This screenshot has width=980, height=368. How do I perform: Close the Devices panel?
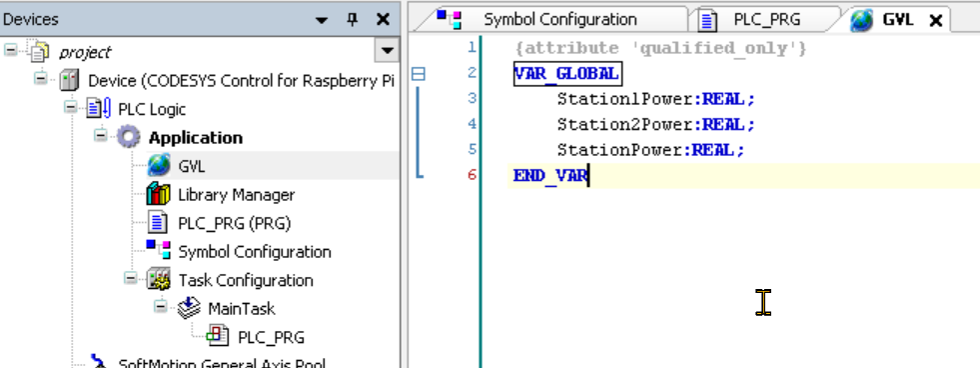click(x=384, y=19)
